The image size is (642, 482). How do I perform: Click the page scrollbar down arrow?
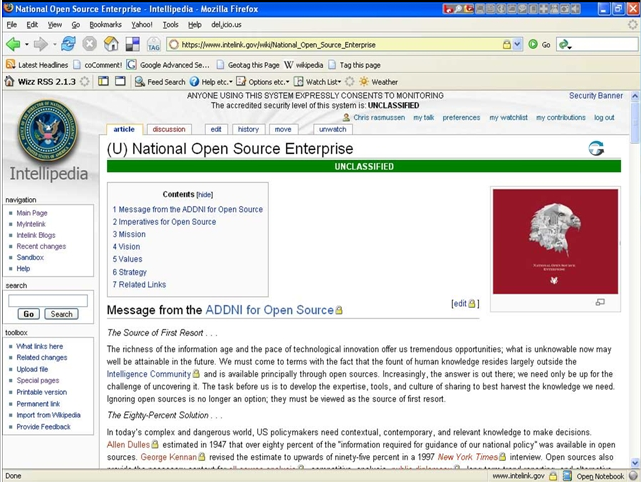pyautogui.click(x=635, y=463)
